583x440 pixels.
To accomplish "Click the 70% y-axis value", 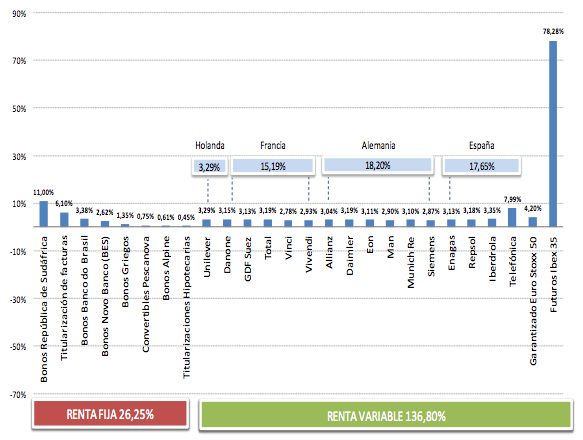I will (x=19, y=61).
